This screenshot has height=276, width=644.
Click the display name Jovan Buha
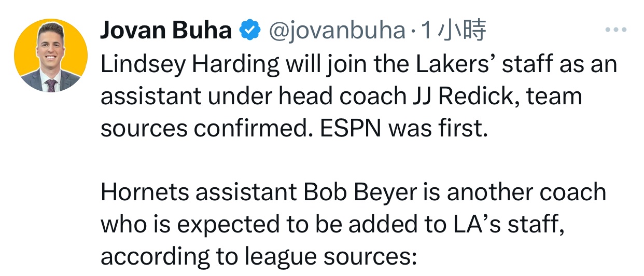click(x=165, y=31)
